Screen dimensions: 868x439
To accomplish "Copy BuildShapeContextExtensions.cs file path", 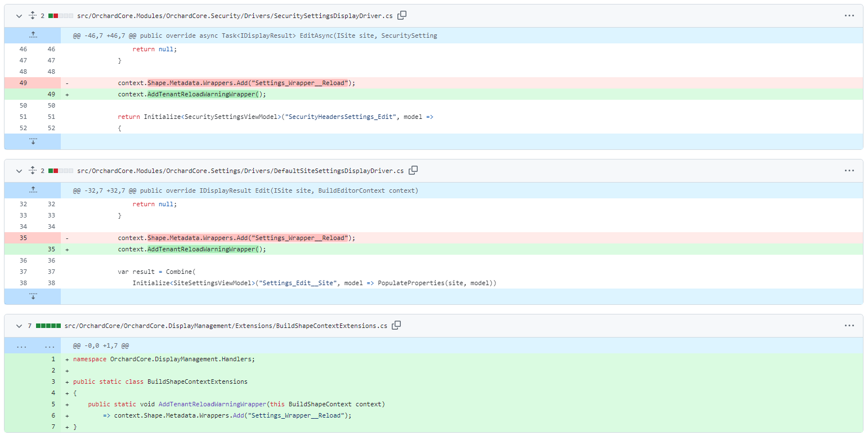I will click(396, 325).
